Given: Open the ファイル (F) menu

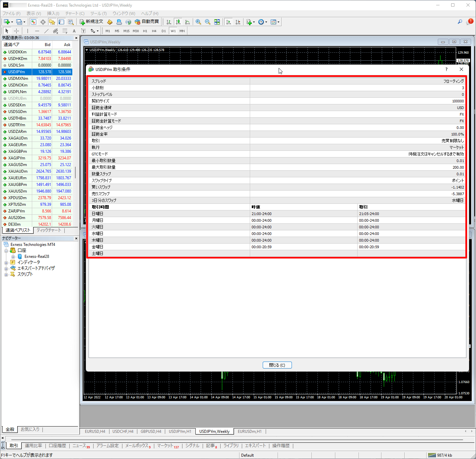Looking at the screenshot, I should pyautogui.click(x=12, y=14).
